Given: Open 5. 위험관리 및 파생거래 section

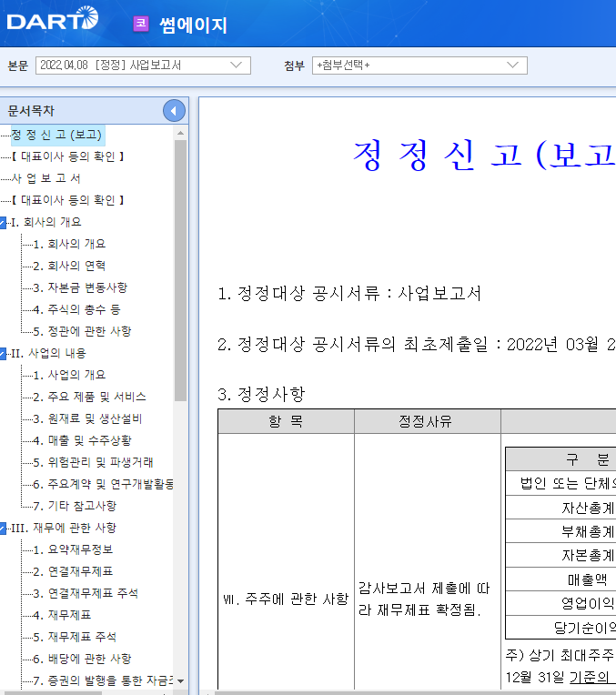Looking at the screenshot, I should 93,462.
